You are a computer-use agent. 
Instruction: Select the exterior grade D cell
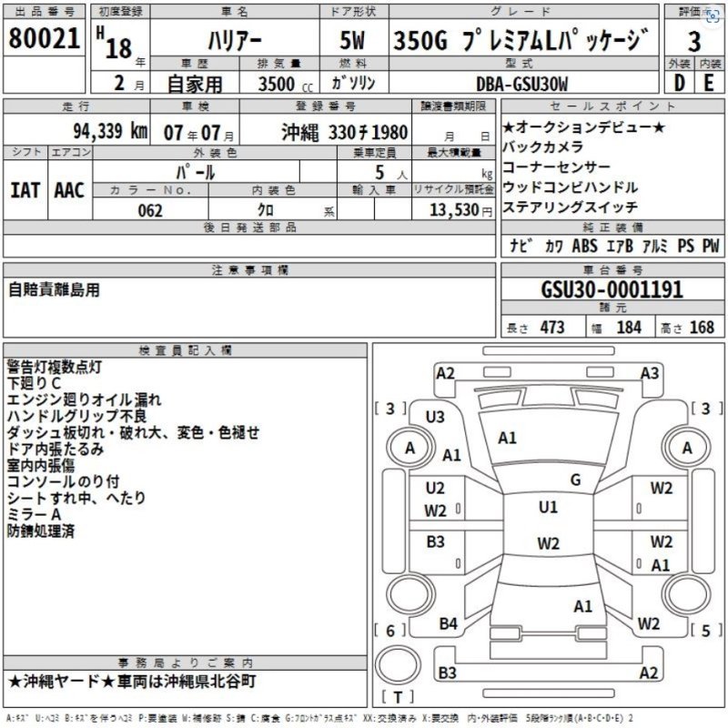(679, 83)
